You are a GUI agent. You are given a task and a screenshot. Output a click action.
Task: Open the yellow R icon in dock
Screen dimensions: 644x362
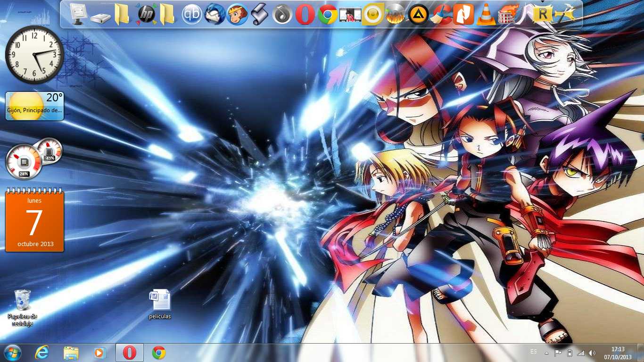(x=543, y=15)
